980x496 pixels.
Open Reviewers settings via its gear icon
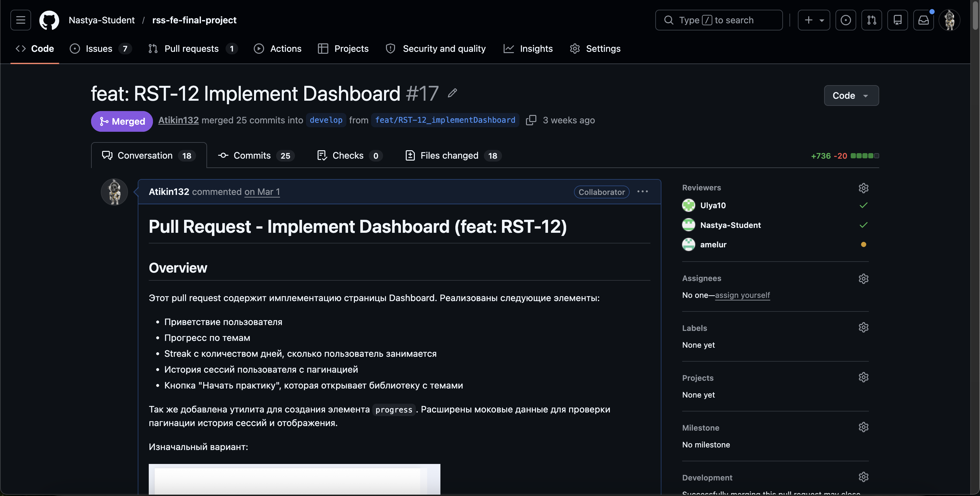tap(864, 188)
